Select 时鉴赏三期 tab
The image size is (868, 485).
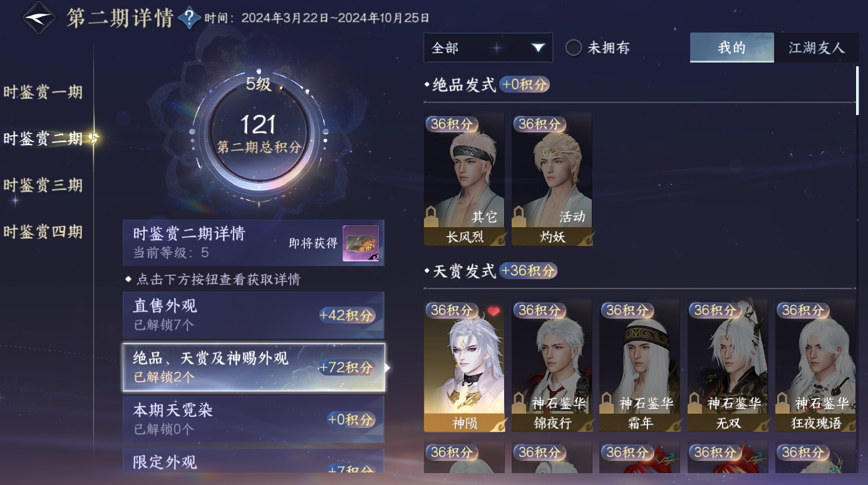click(x=43, y=185)
